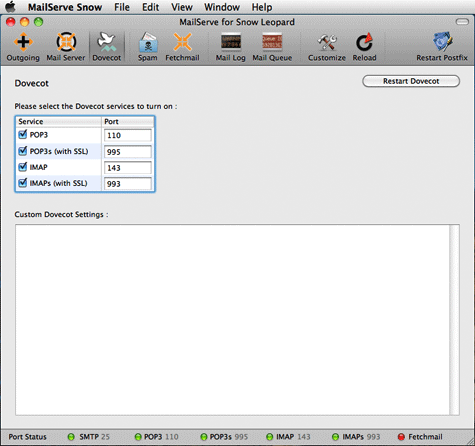The image size is (475, 446).
Task: Click the IMAPs 993 green status light
Action: (336, 437)
